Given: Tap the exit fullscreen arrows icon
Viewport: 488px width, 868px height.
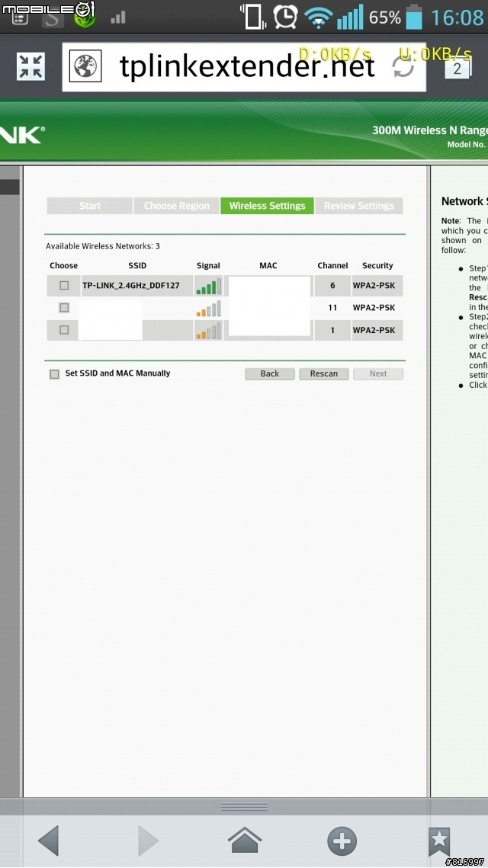Looking at the screenshot, I should 30,66.
